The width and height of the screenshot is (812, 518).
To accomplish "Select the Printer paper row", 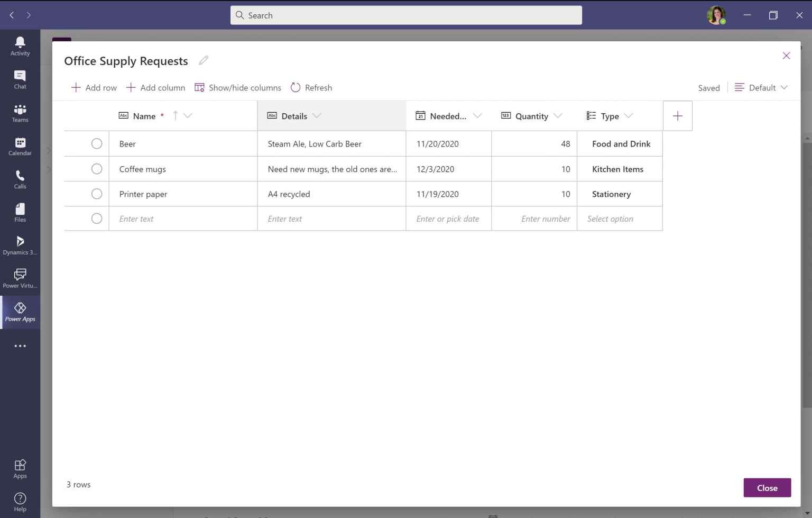I will click(97, 194).
